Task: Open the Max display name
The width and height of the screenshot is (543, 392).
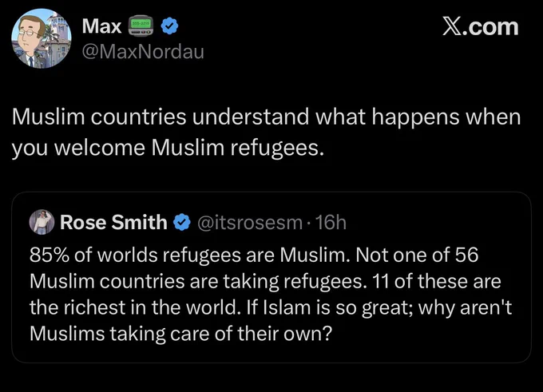Action: point(102,26)
